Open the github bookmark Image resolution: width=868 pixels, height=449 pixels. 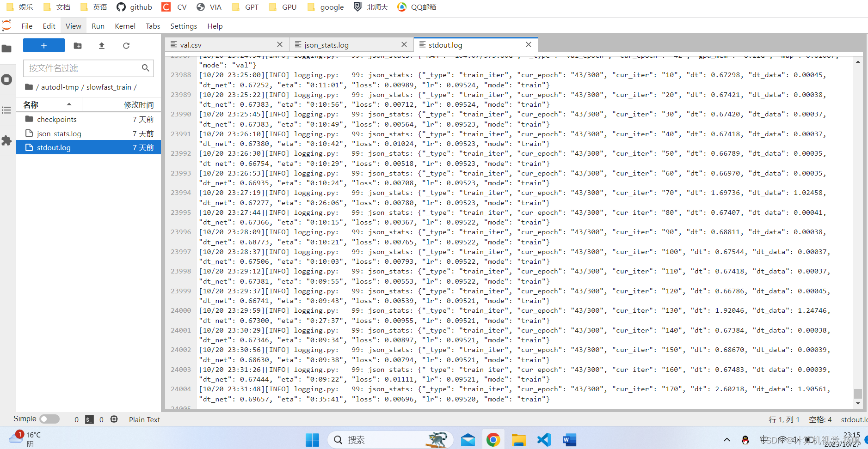point(135,7)
